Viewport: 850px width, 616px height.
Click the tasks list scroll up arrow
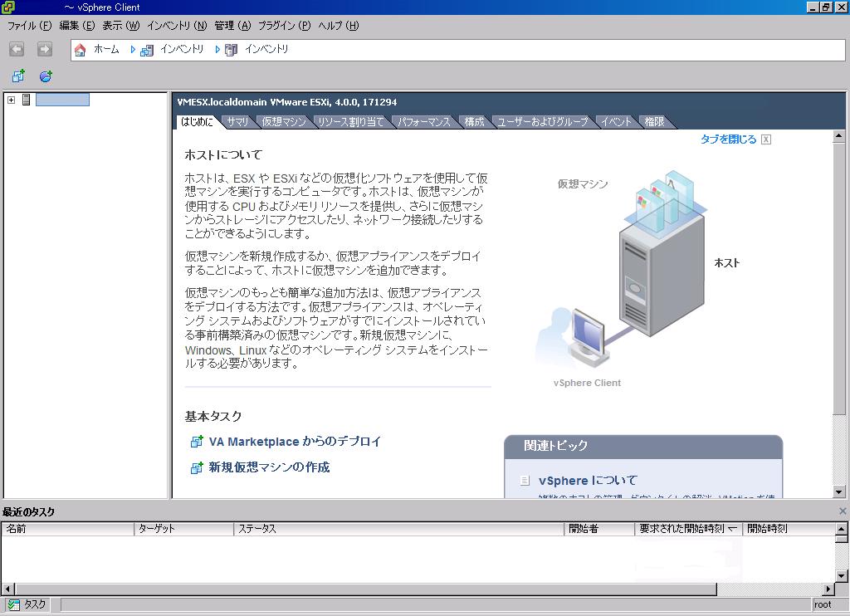pyautogui.click(x=842, y=529)
